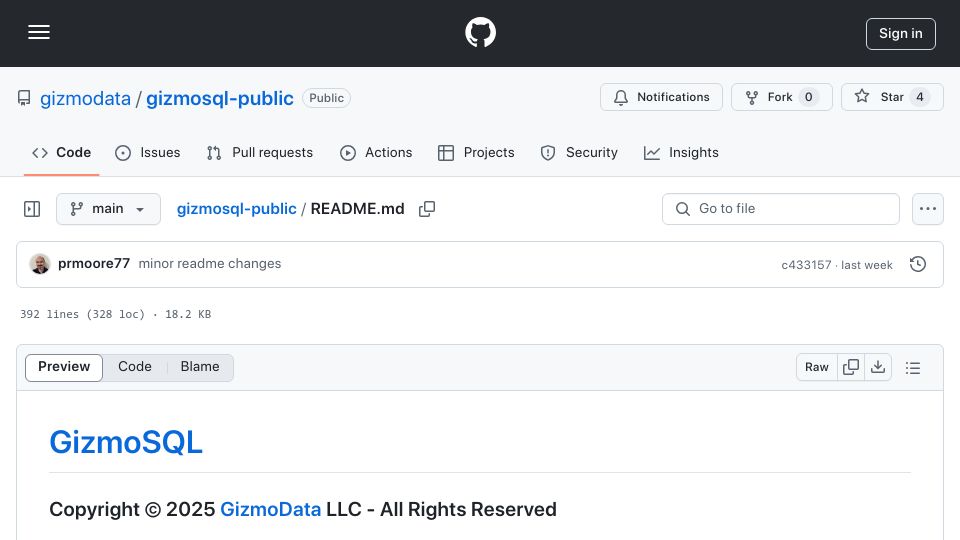
Task: Open the Issues tab
Action: tap(148, 152)
